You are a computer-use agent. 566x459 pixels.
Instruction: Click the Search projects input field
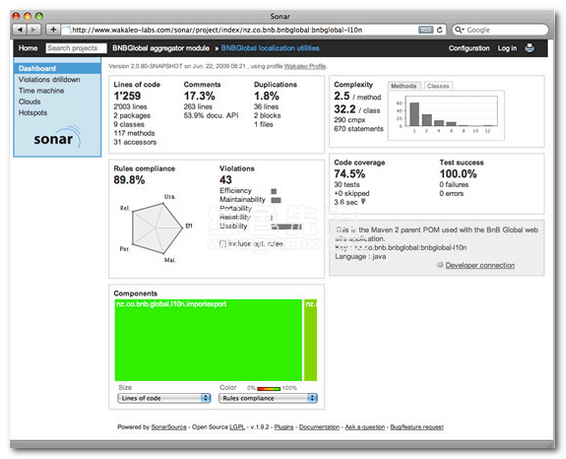click(76, 48)
